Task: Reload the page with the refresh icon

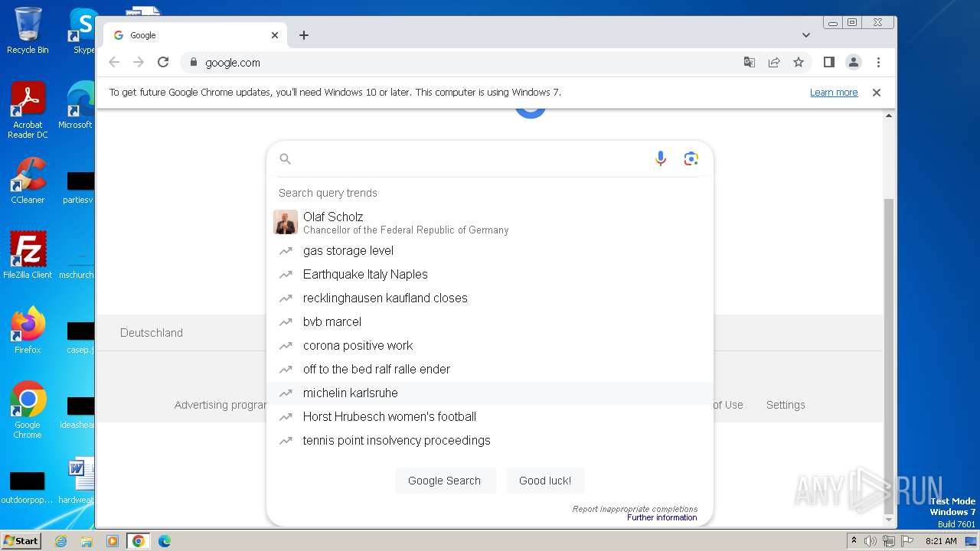Action: [163, 62]
